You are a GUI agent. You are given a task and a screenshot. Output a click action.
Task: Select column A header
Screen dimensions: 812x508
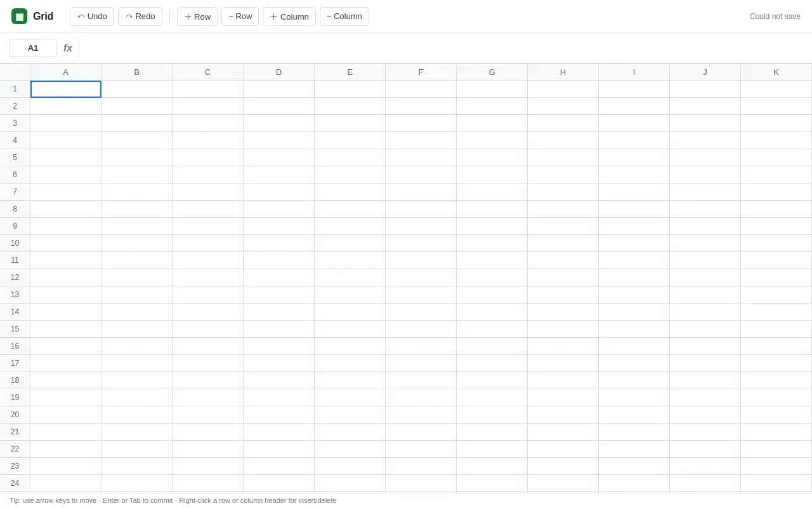click(66, 72)
